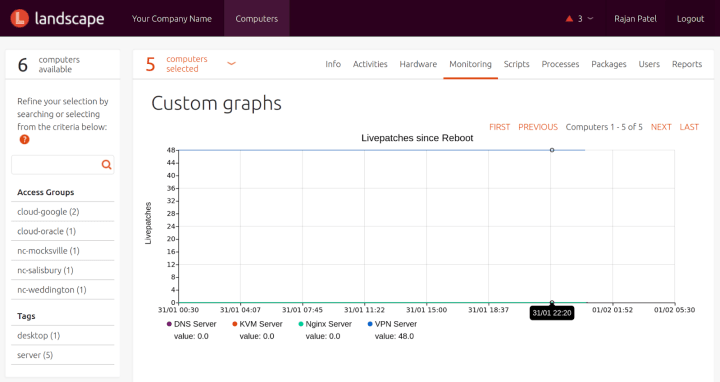720x382 pixels.
Task: Click the Access Groups section heading
Action: pos(45,192)
